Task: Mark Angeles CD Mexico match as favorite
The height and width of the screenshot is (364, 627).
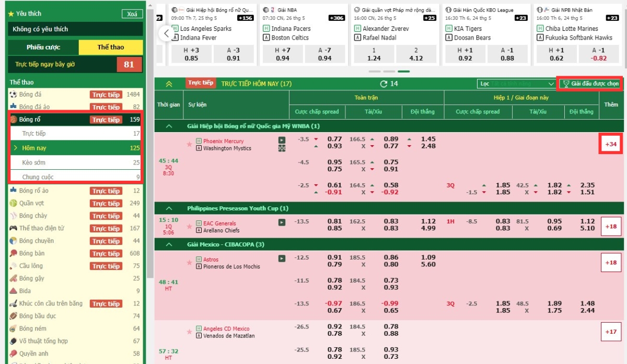Action: pos(189,332)
